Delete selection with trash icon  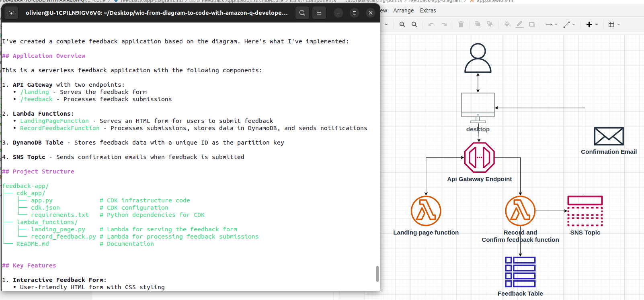[461, 24]
